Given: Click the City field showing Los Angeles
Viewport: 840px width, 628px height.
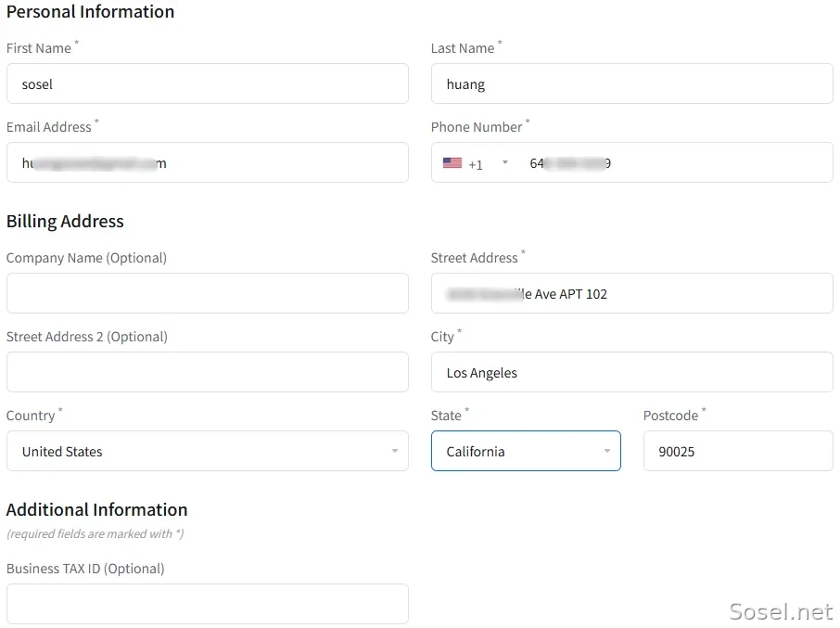Looking at the screenshot, I should coord(631,372).
